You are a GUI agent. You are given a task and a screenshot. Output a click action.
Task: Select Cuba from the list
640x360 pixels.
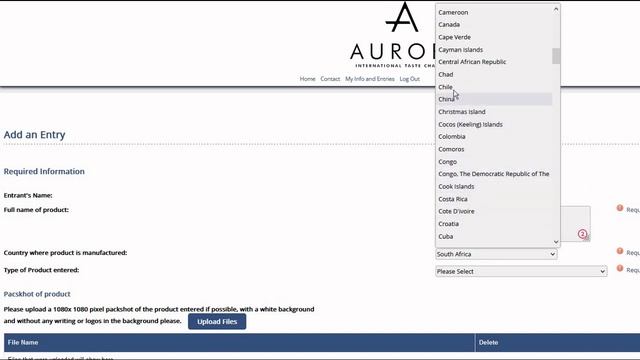pyautogui.click(x=494, y=236)
